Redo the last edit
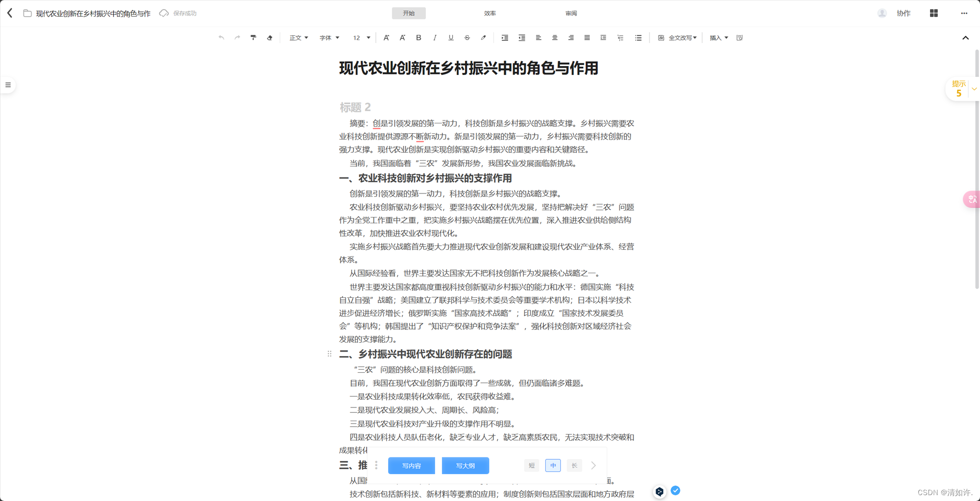The image size is (980, 501). point(237,38)
